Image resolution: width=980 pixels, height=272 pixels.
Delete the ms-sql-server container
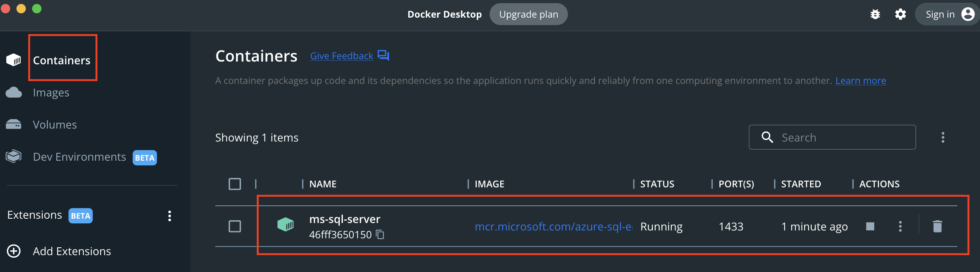(x=937, y=226)
